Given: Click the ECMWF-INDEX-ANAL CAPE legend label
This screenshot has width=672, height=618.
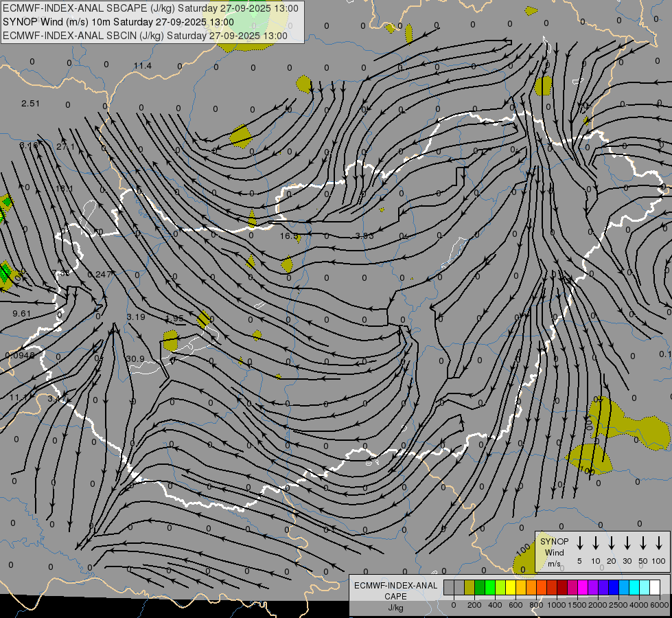Looking at the screenshot, I should [395, 591].
